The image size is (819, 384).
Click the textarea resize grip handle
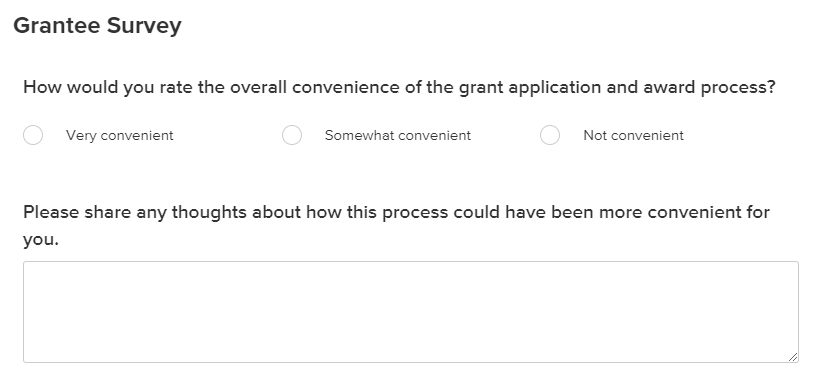[x=793, y=357]
